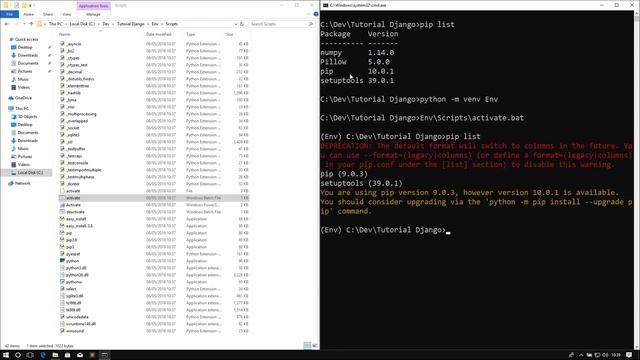Open Music under This PC
The image size is (640, 360).
pyautogui.click(x=23, y=149)
